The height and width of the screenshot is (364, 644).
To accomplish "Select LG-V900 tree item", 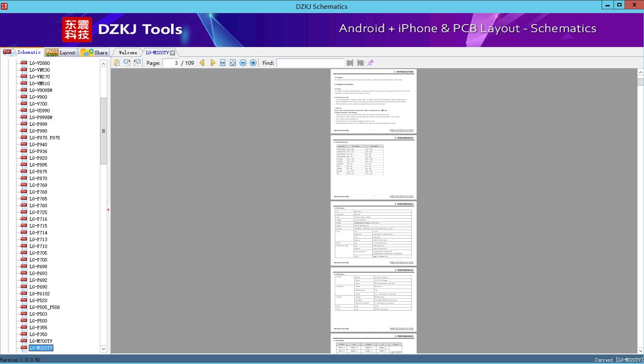I will coord(38,97).
